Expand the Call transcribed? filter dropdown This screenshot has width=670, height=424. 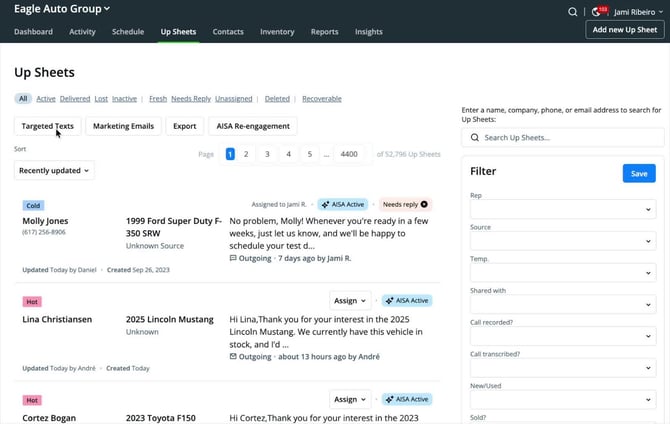[x=563, y=368]
